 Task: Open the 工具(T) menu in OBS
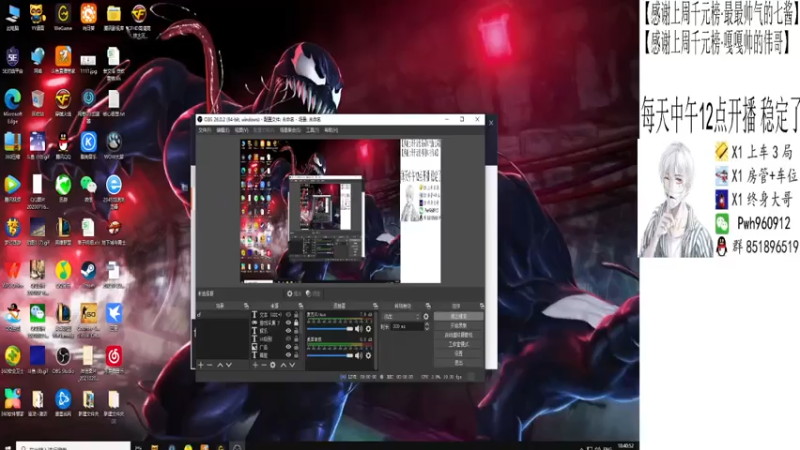pyautogui.click(x=312, y=130)
